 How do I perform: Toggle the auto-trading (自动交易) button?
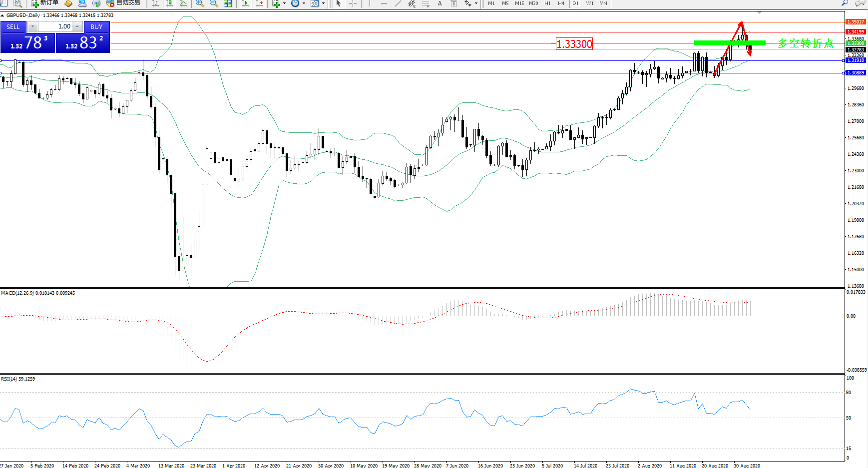(123, 3)
